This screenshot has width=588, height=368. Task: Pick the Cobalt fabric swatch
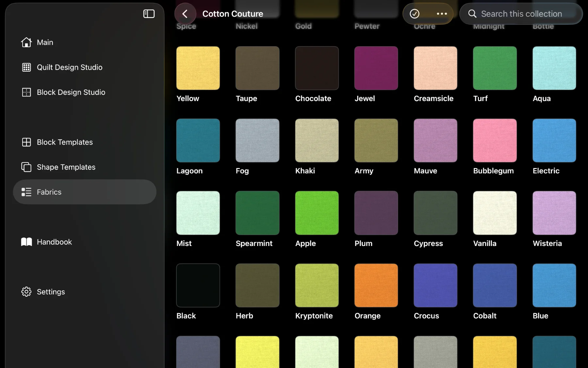coord(495,285)
